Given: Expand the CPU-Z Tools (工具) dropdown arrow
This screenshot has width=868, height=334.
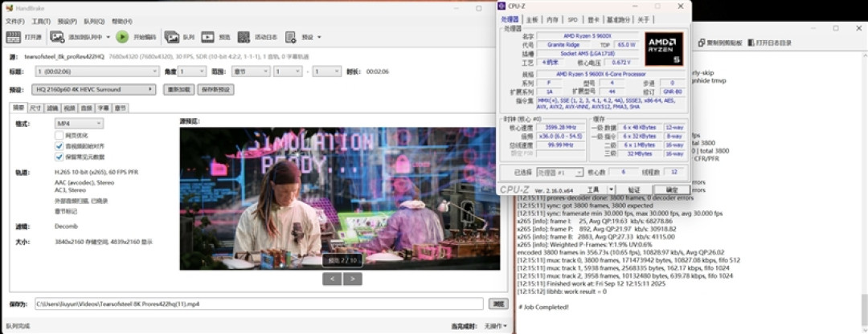Looking at the screenshot, I should pos(611,189).
